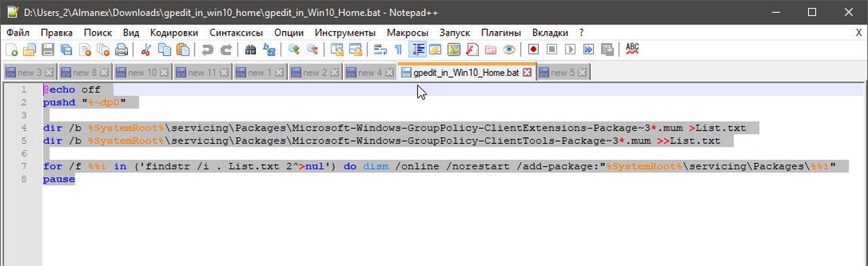The height and width of the screenshot is (266, 868).
Task: Open Find with binoculars icon
Action: [251, 50]
